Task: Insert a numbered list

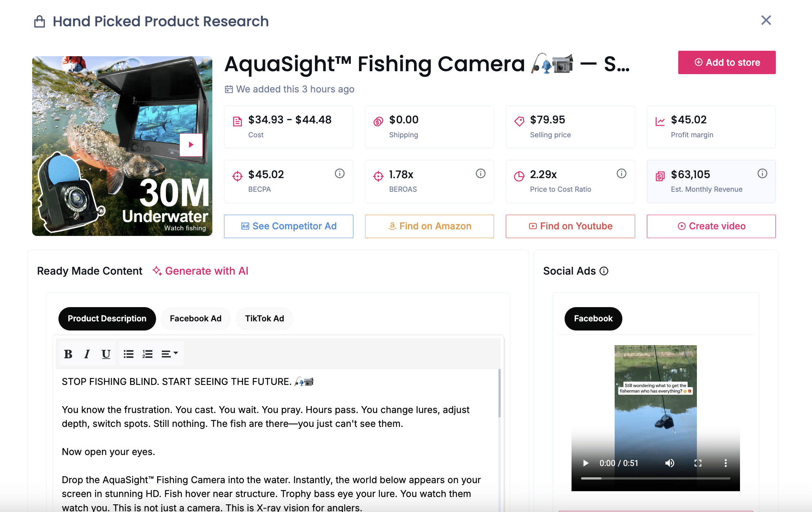Action: 147,353
